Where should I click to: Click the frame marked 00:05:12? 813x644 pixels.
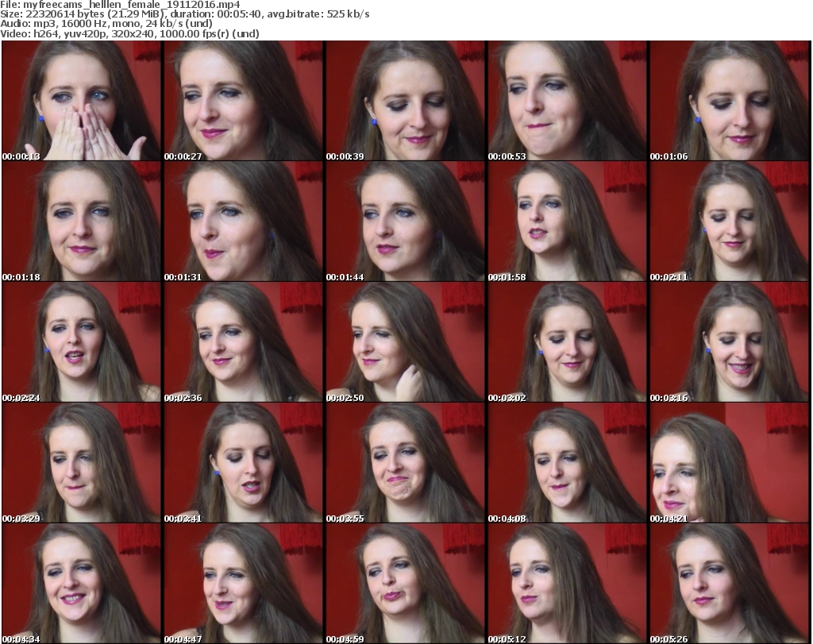point(567,584)
